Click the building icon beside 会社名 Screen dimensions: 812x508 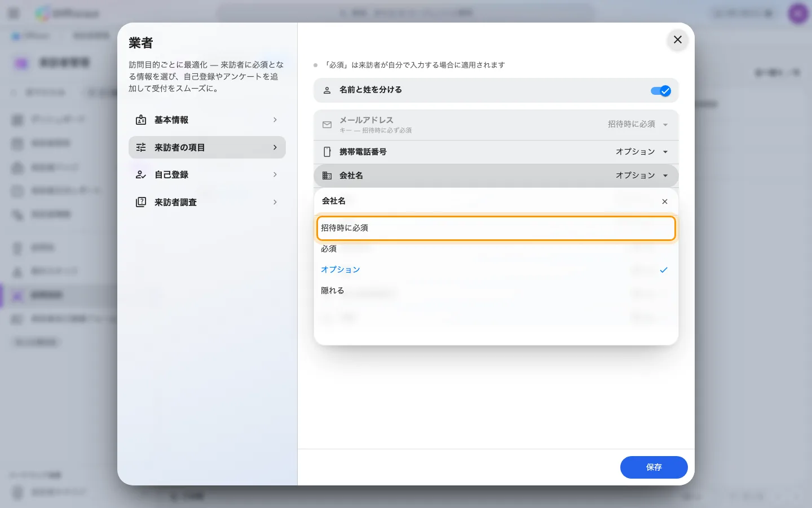[327, 176]
